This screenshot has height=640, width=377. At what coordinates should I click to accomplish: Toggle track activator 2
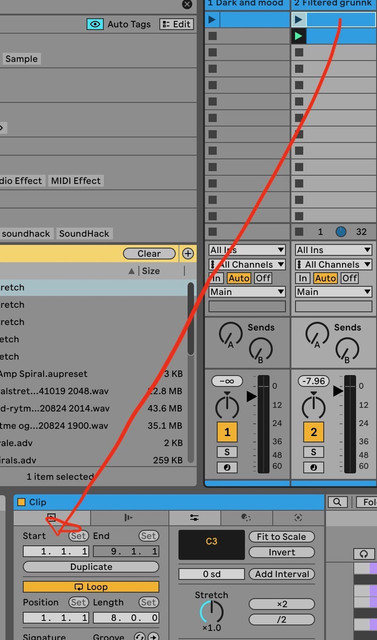314,433
